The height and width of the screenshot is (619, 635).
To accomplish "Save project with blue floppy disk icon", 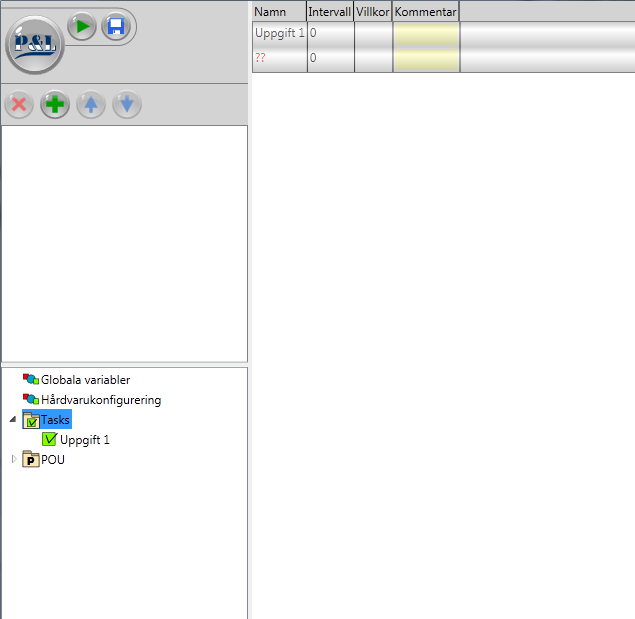I will pos(116,26).
